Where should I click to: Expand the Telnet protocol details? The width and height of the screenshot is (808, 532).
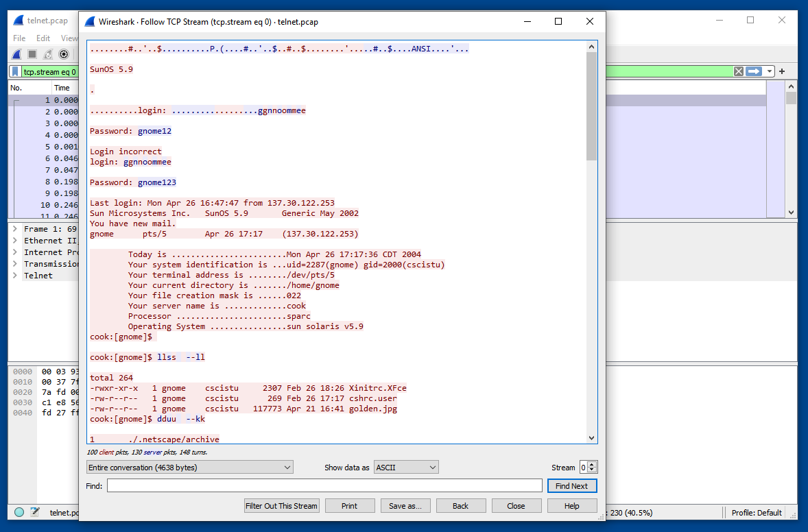(x=14, y=276)
